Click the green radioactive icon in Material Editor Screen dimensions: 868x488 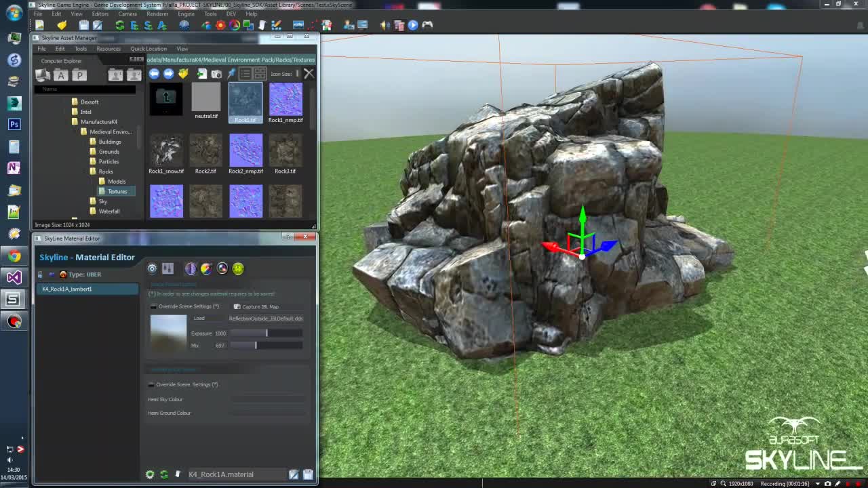click(238, 268)
